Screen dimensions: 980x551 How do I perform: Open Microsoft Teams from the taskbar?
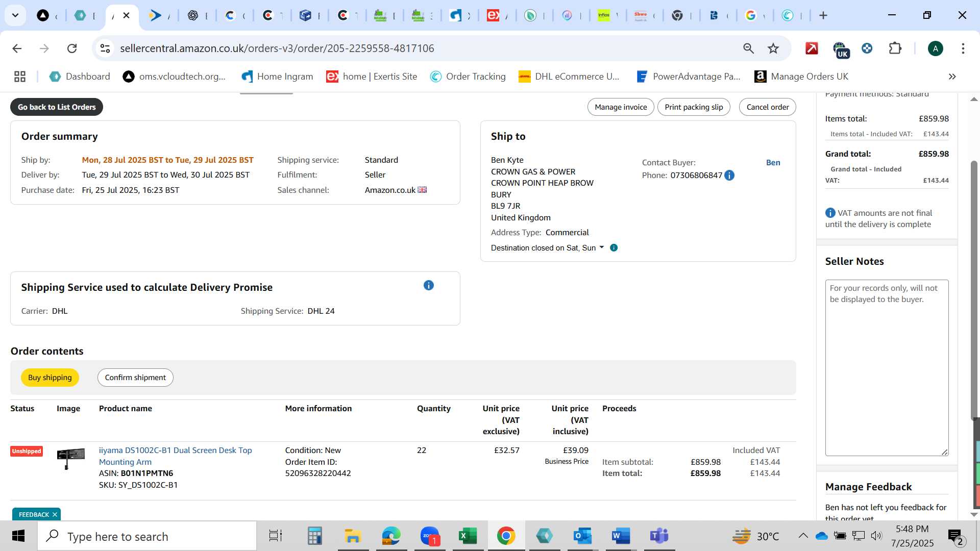(x=659, y=536)
